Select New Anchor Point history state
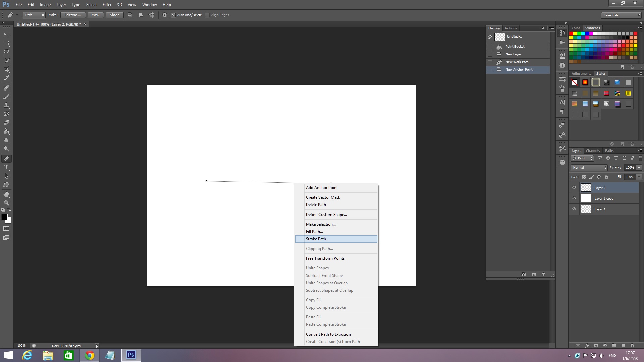Image resolution: width=644 pixels, height=362 pixels. [518, 70]
